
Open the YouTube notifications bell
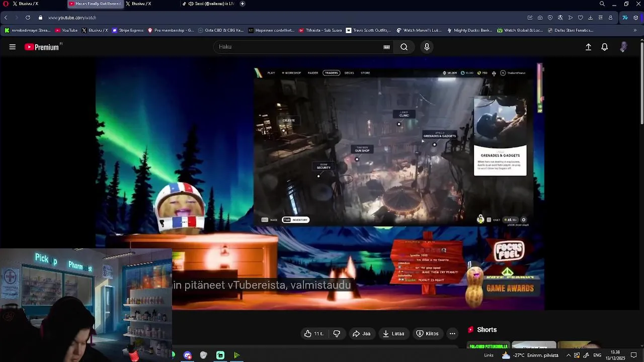point(605,47)
